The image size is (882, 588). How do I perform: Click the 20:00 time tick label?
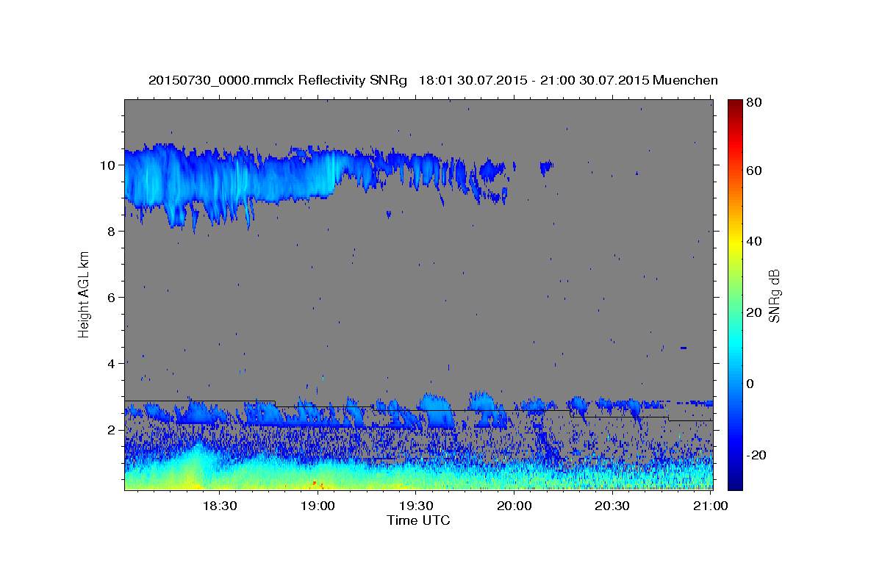tap(514, 506)
